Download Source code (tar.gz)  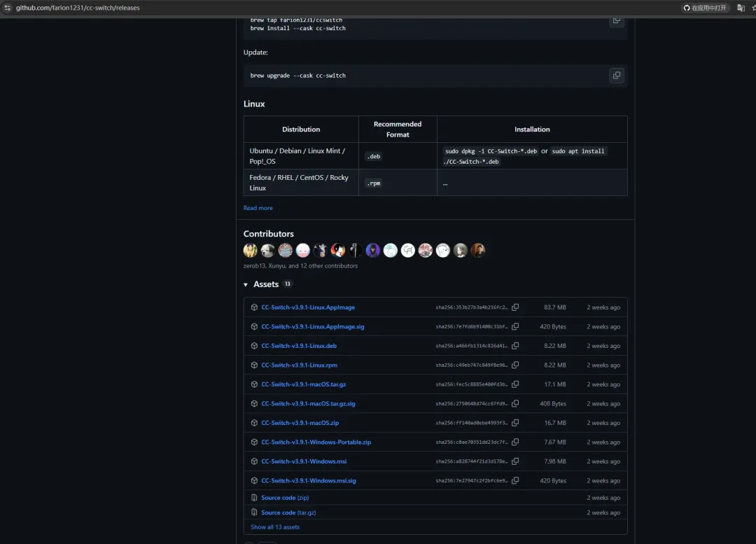[x=289, y=512]
